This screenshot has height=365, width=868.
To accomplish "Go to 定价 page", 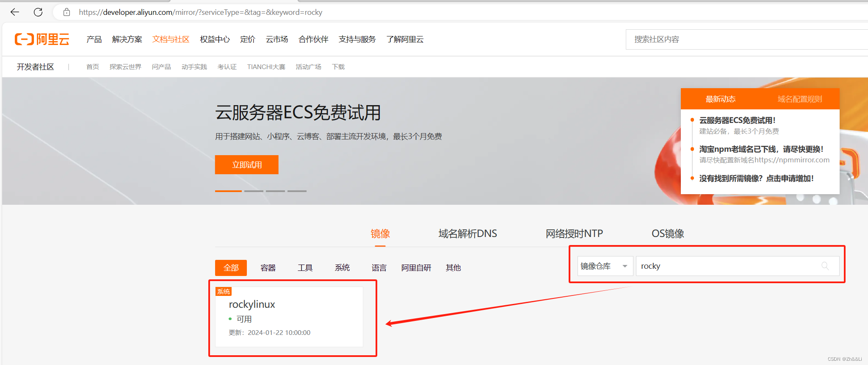I will [x=248, y=39].
